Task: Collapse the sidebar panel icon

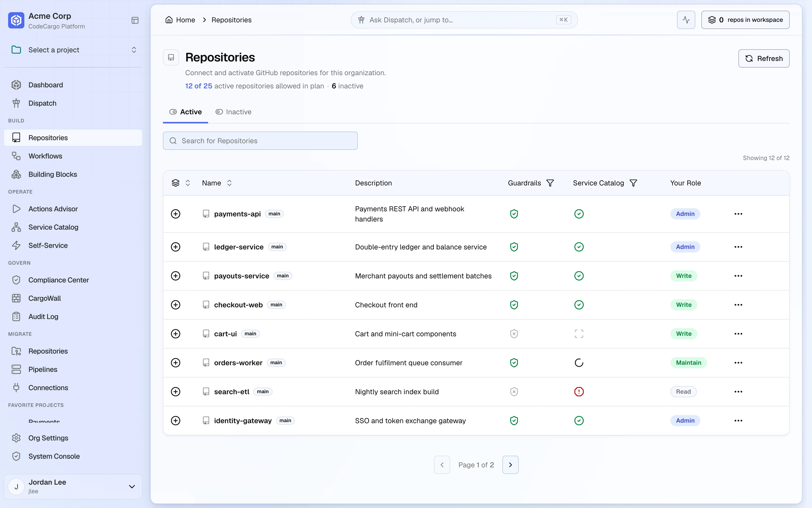Action: [135, 21]
